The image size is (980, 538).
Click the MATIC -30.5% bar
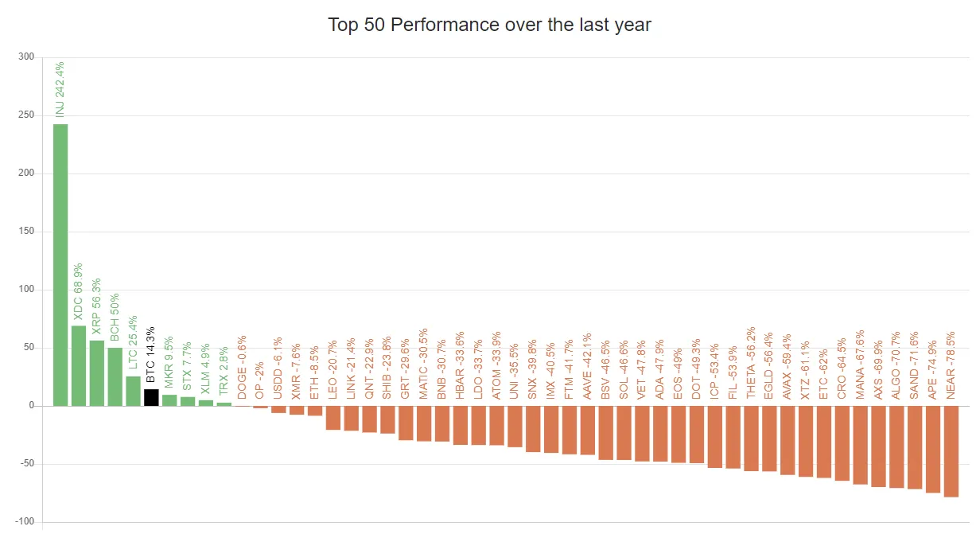(424, 423)
